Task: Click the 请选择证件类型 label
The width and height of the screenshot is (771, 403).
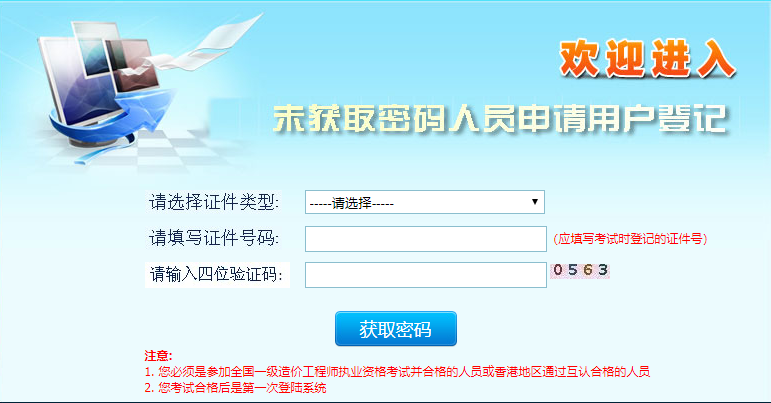Action: click(x=214, y=202)
